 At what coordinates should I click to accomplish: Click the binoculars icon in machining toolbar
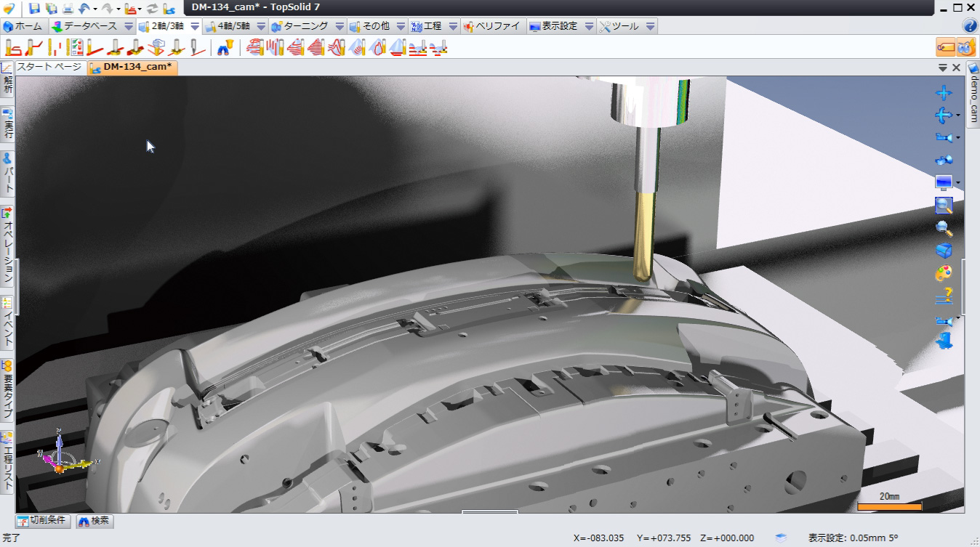[x=226, y=48]
